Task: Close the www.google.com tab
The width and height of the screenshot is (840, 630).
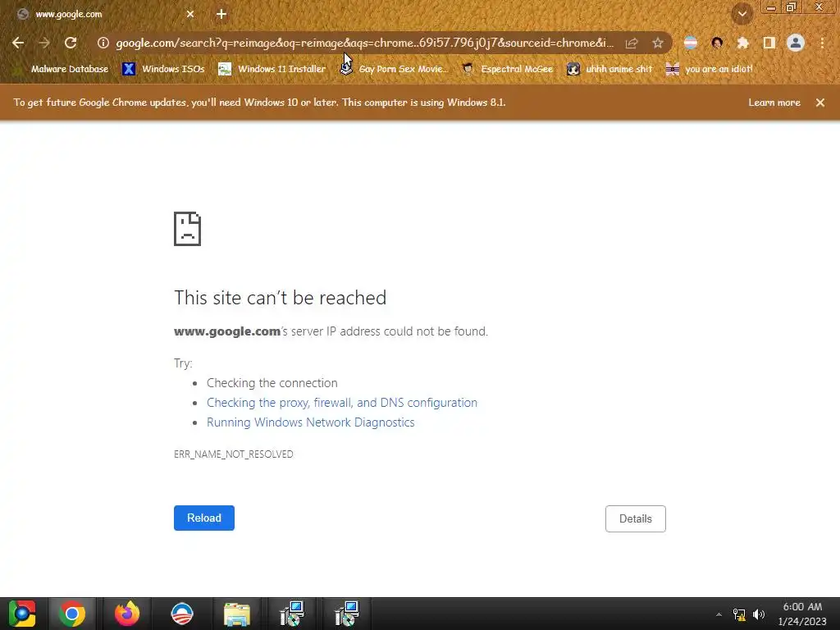Action: coord(190,15)
